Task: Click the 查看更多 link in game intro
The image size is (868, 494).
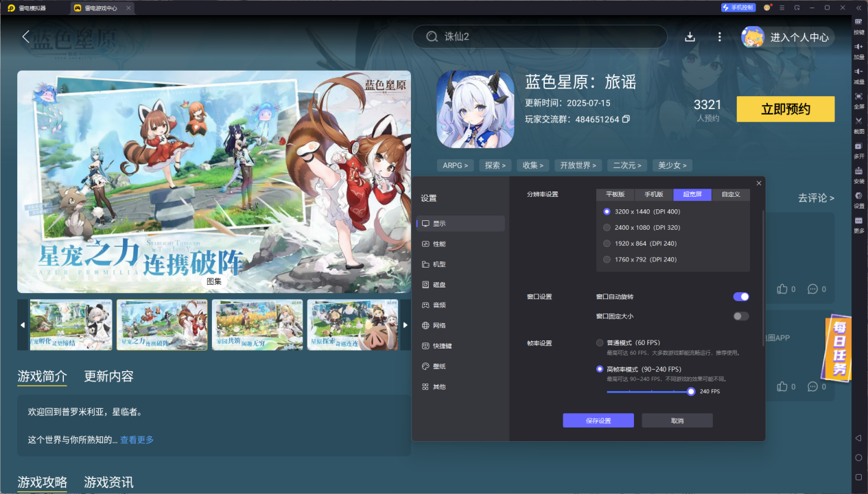Action: click(137, 440)
